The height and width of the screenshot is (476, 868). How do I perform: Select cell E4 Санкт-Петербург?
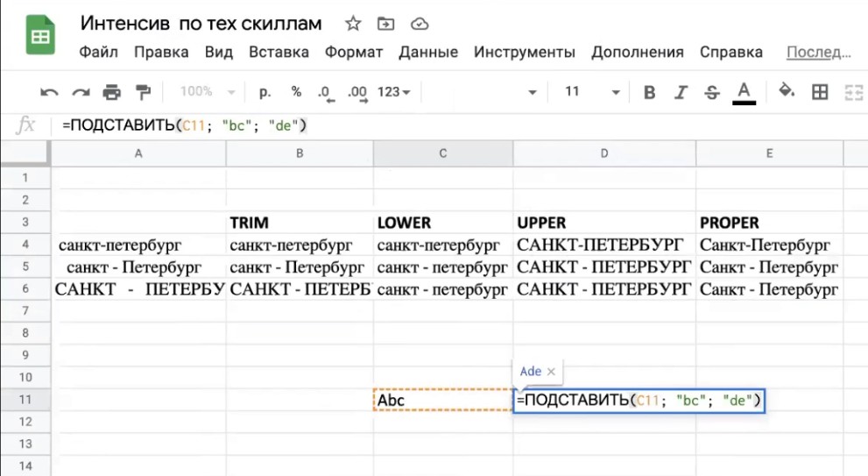(x=770, y=245)
